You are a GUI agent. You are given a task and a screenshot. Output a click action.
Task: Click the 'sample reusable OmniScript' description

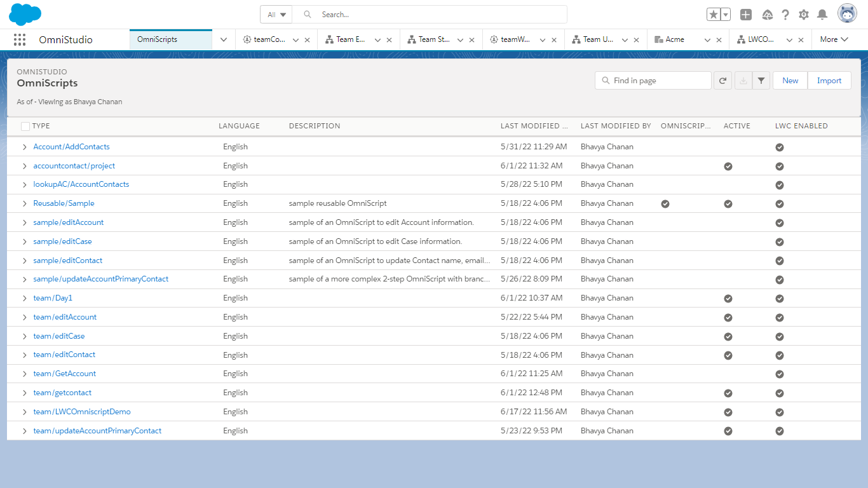coord(338,203)
